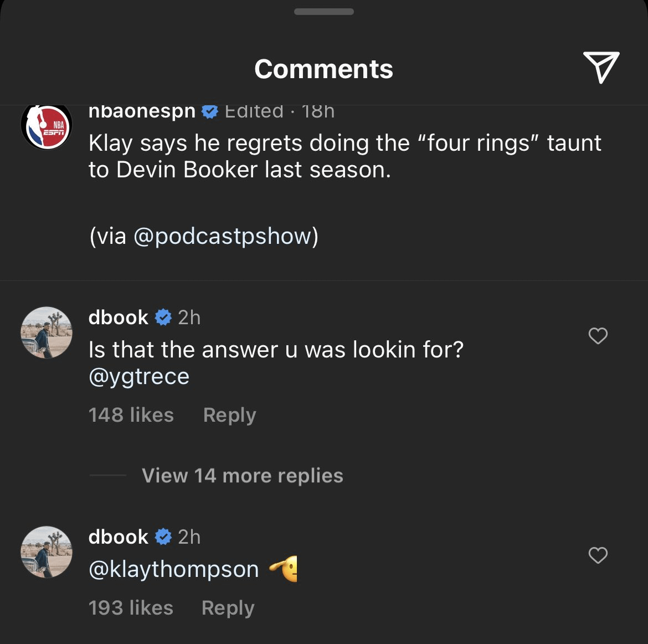Tap the salute emoji in dbook's comment
This screenshot has height=644, width=648.
283,570
